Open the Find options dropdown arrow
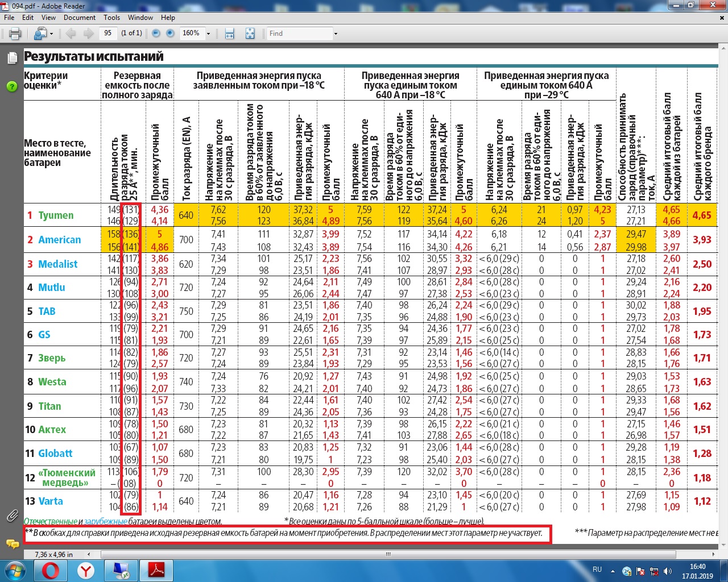The width and height of the screenshot is (728, 582). click(336, 34)
